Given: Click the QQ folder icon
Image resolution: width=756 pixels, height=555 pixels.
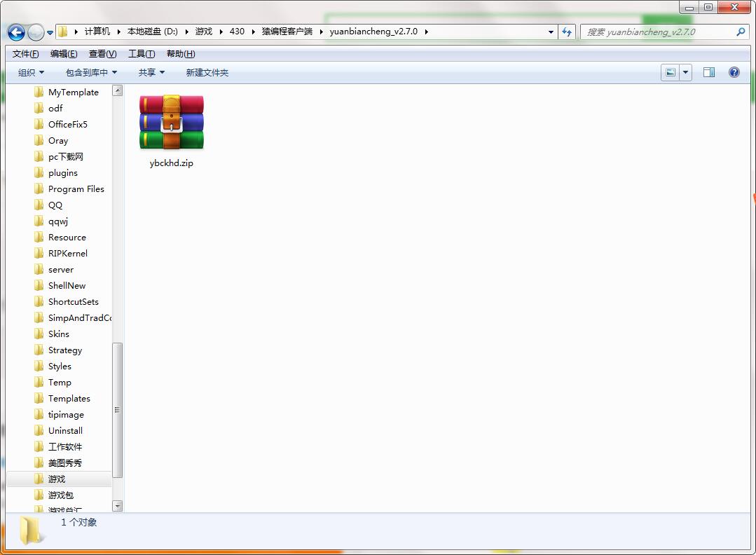Looking at the screenshot, I should click(x=39, y=205).
